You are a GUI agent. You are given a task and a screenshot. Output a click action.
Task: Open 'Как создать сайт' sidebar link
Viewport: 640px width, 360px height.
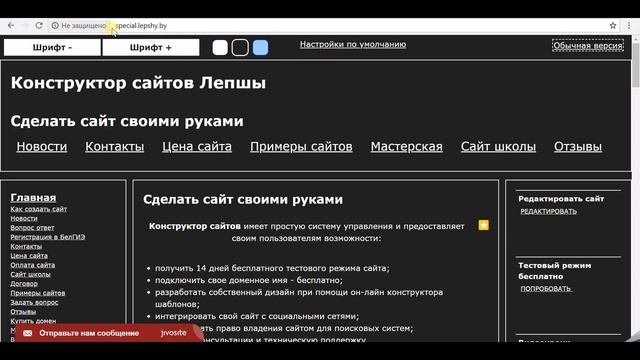pos(39,209)
